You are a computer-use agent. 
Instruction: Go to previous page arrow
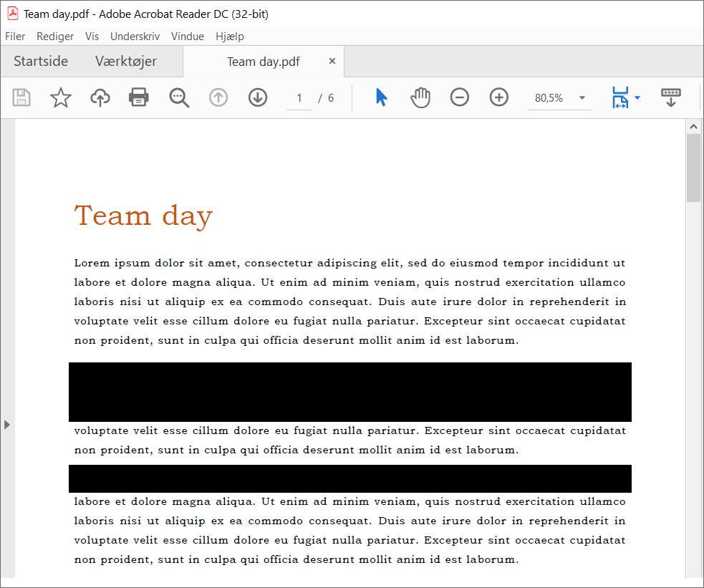pyautogui.click(x=218, y=97)
